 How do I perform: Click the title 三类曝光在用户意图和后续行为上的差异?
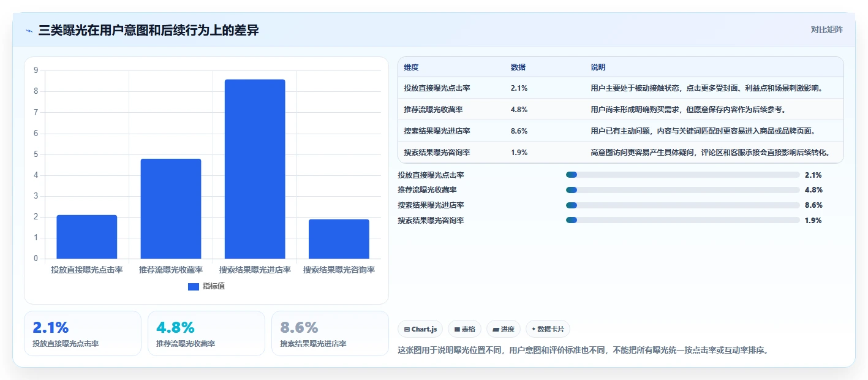pyautogui.click(x=148, y=30)
